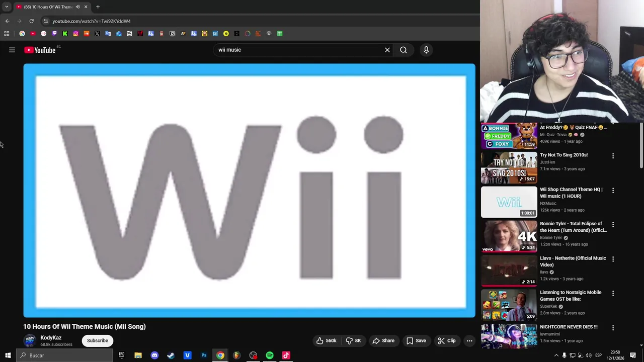Click the Wii logo video player
The image size is (644, 362).
pyautogui.click(x=249, y=191)
